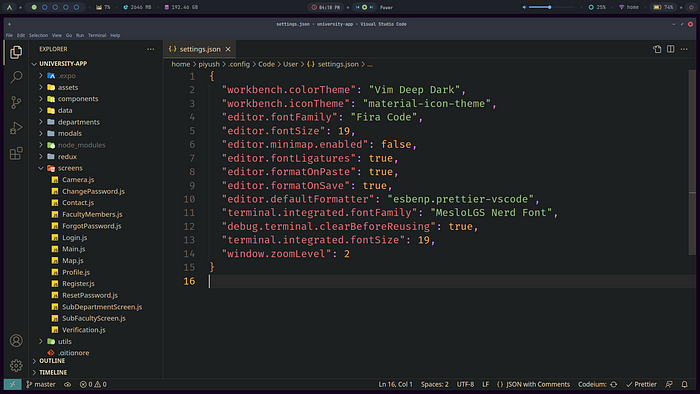This screenshot has height=394, width=700.
Task: Toggle Prettier formatter status item
Action: point(641,384)
